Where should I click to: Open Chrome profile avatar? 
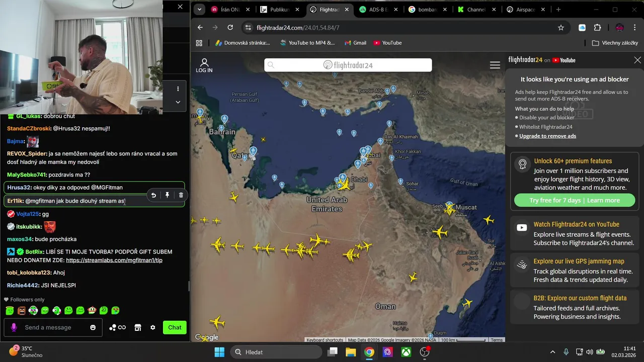point(619,28)
